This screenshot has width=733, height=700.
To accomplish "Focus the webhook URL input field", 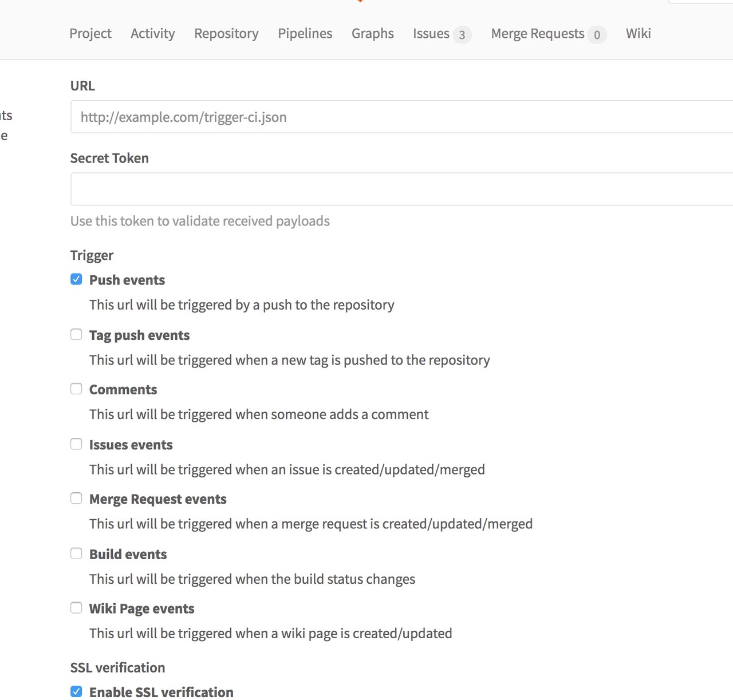I will (401, 117).
